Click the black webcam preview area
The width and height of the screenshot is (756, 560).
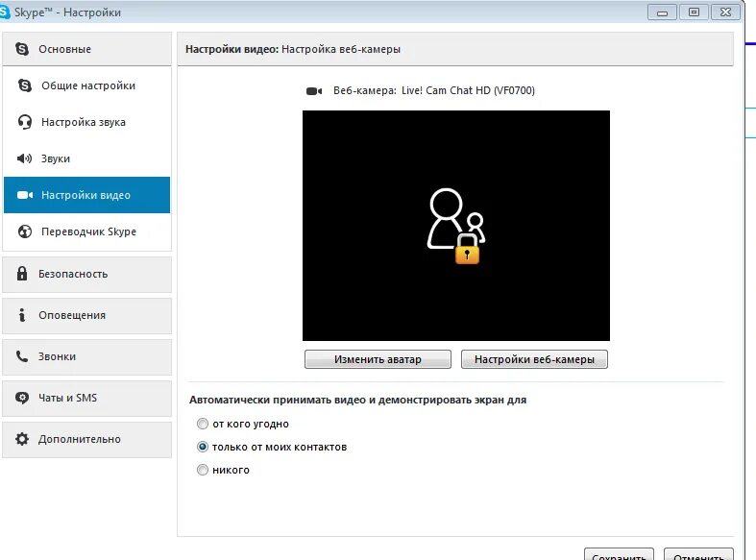pos(456,226)
